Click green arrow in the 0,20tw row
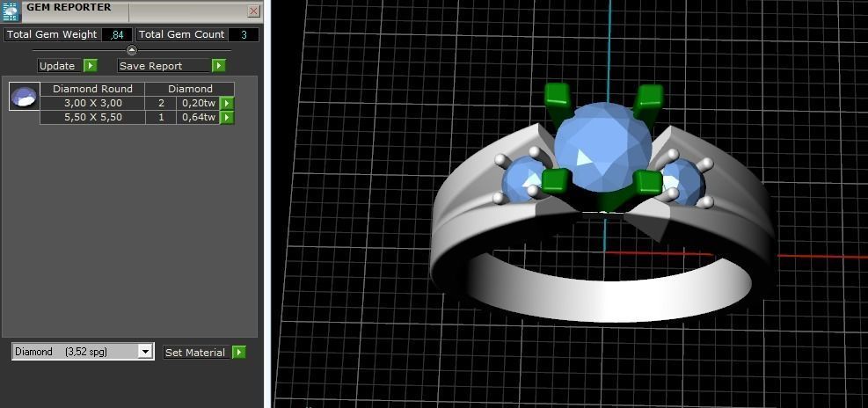This screenshot has width=868, height=408. (227, 103)
